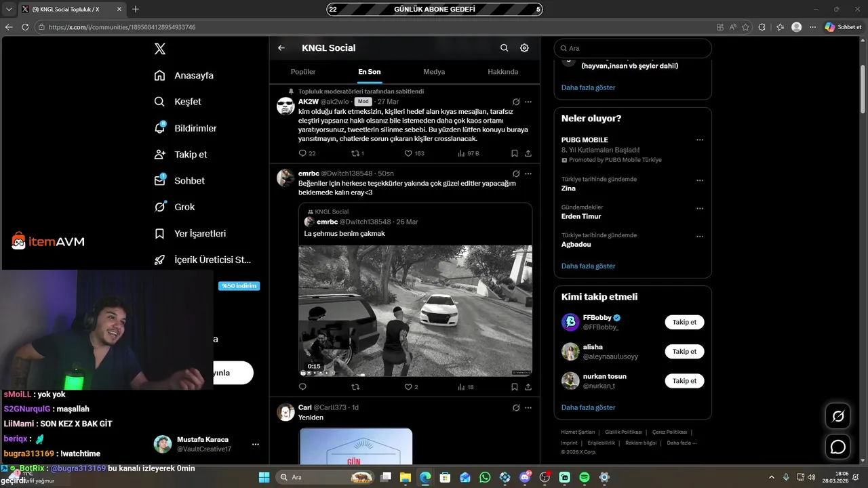Image resolution: width=868 pixels, height=488 pixels.
Task: Switch to Medya tab
Action: coord(434,72)
